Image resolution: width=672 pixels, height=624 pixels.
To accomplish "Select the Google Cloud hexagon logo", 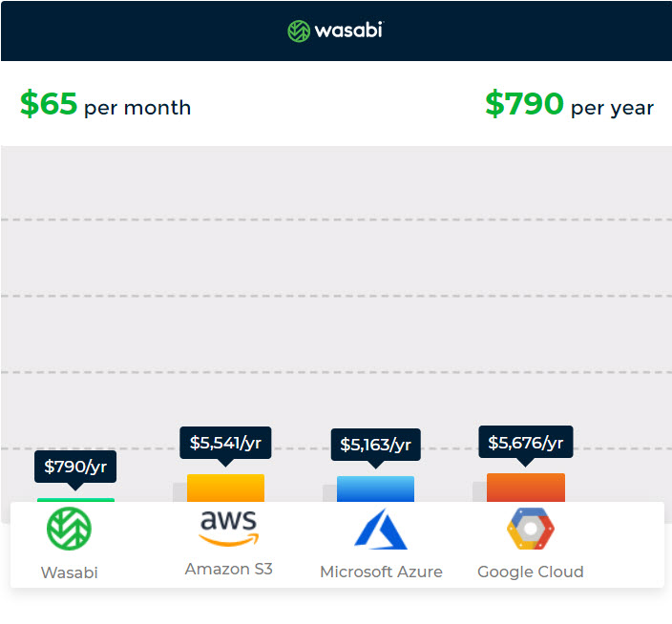I will coord(531,529).
